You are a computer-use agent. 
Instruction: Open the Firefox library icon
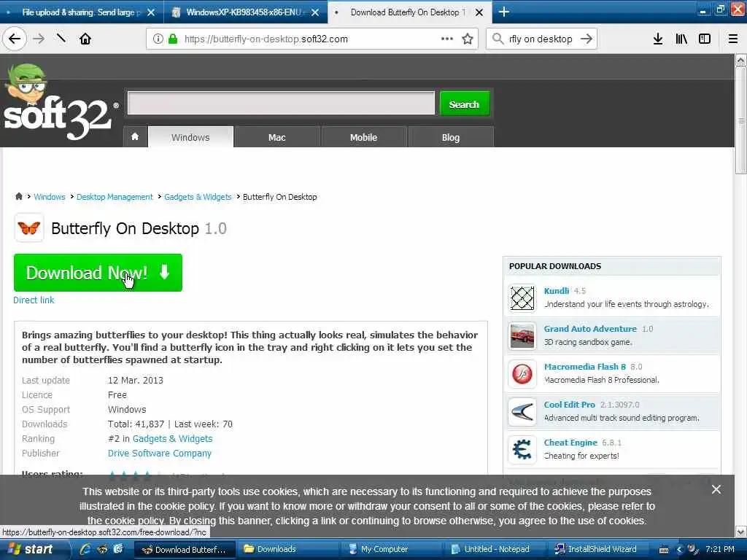click(x=681, y=39)
